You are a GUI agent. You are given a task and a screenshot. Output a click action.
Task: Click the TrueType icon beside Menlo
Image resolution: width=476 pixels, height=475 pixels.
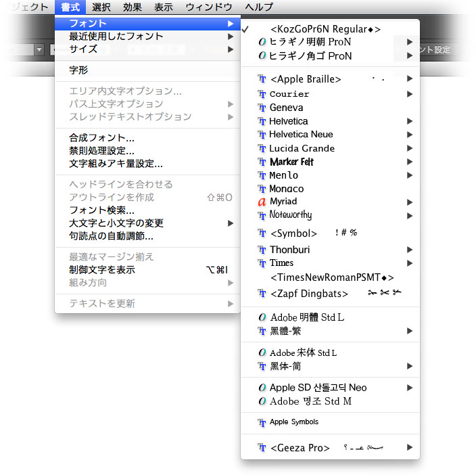262,175
